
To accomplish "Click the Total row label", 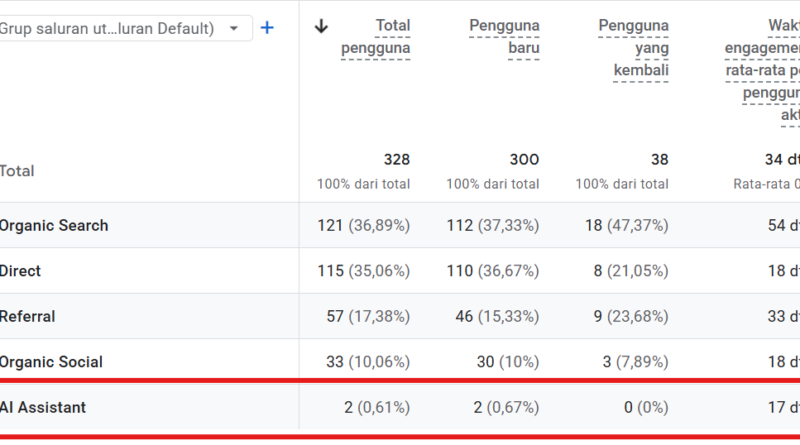I will point(17,171).
